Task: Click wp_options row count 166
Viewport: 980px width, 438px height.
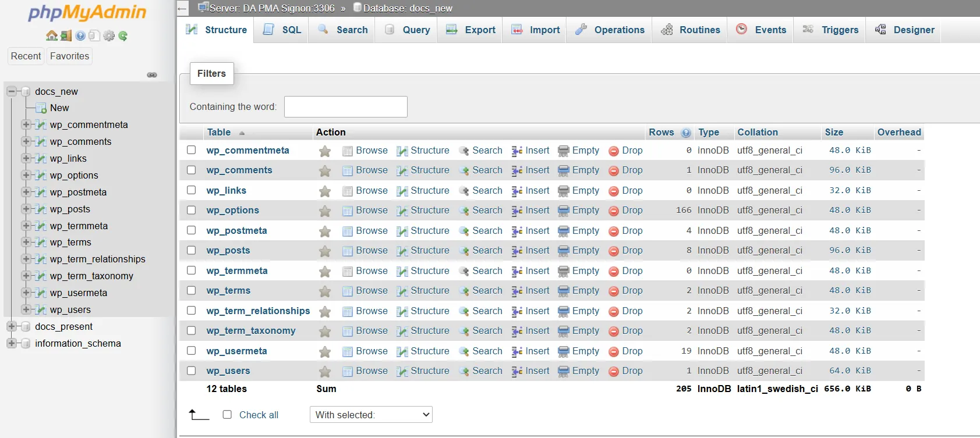Action: [x=684, y=210]
